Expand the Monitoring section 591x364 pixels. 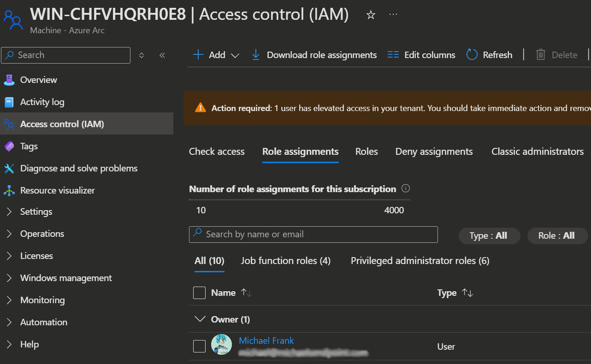pos(9,300)
